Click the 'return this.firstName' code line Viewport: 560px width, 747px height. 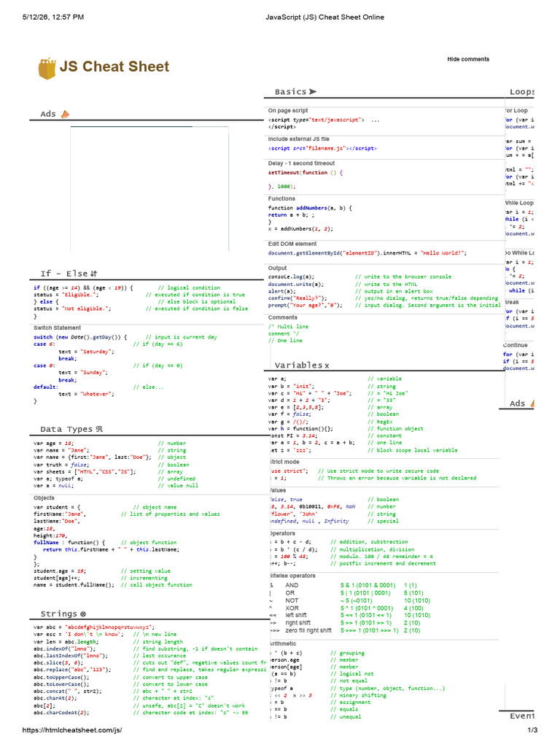111,549
